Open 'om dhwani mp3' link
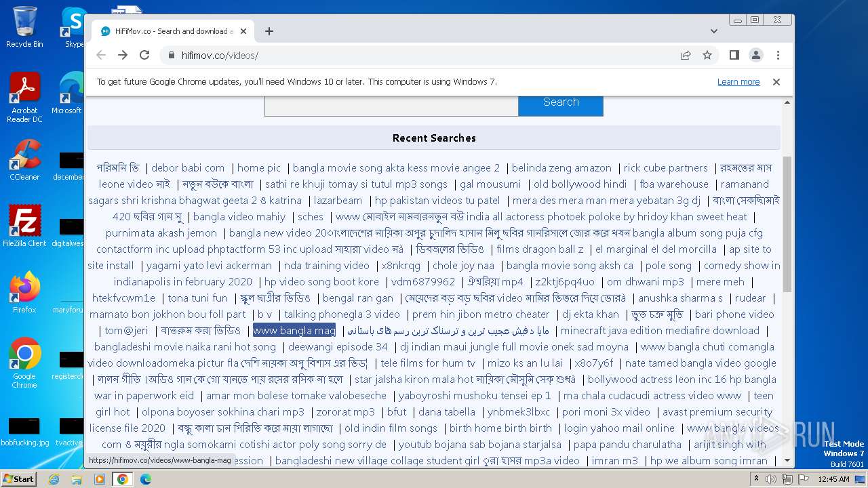This screenshot has width=868, height=488. [x=646, y=282]
